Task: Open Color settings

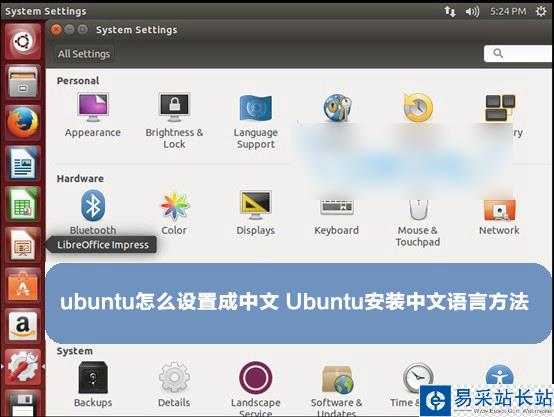Action: coord(174,213)
